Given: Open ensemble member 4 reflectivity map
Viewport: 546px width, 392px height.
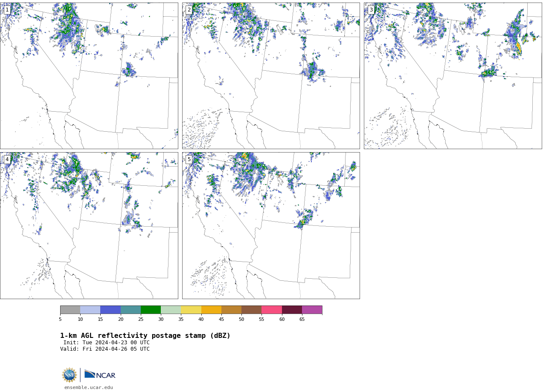Looking at the screenshot, I should [89, 225].
